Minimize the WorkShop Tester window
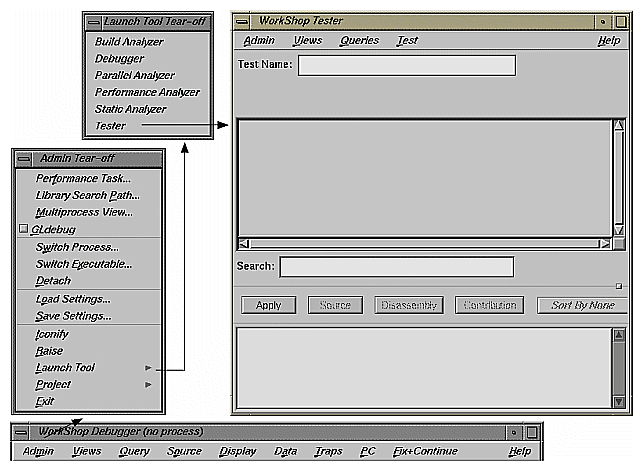This screenshot has height=471, width=643. (x=602, y=21)
